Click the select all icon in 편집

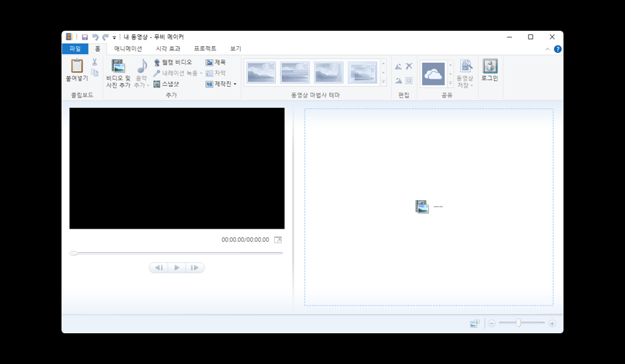[x=409, y=81]
